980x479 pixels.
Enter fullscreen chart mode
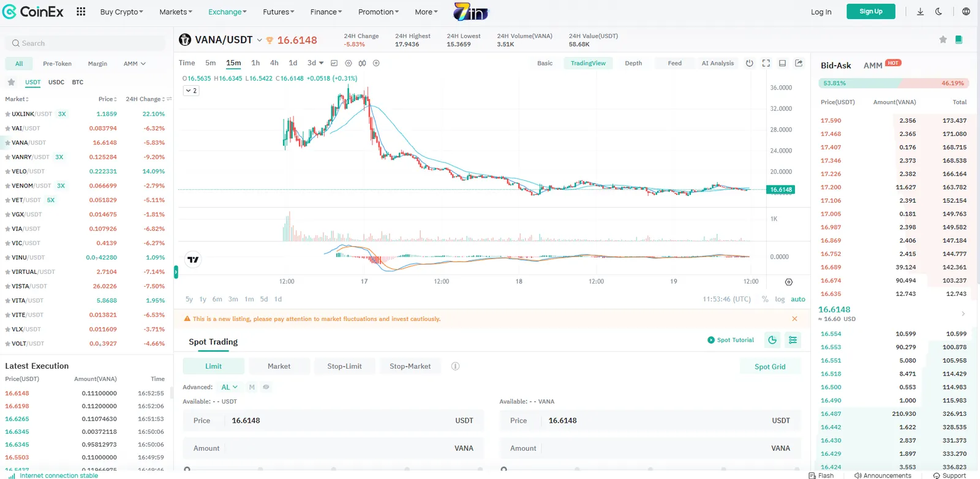(766, 63)
